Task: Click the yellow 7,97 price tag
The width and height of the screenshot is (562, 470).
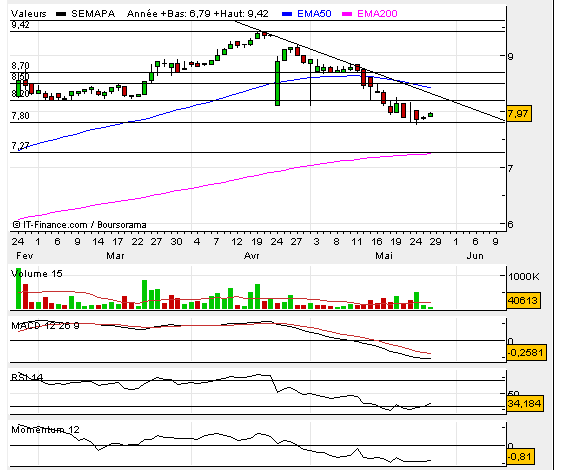Action: (x=518, y=114)
